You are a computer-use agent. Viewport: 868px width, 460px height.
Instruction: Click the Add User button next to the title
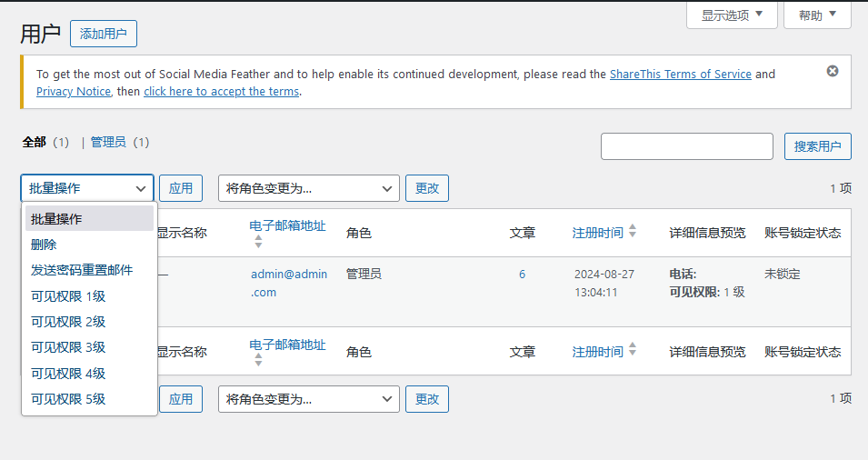(104, 34)
